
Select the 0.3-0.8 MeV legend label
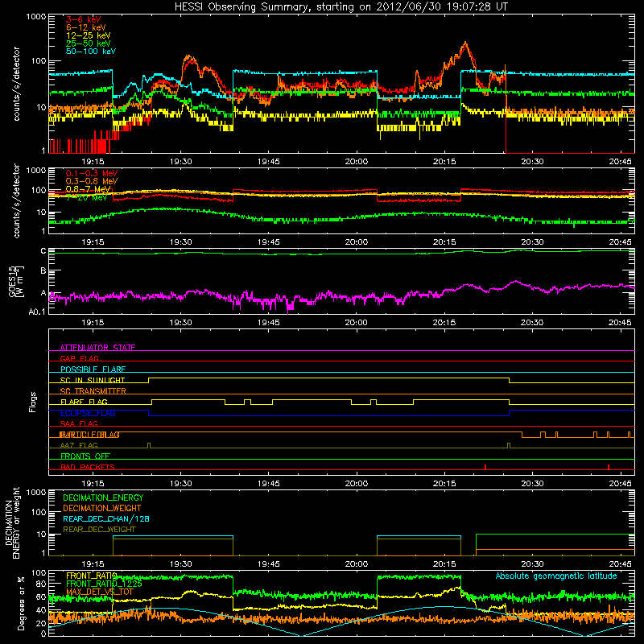tap(92, 181)
